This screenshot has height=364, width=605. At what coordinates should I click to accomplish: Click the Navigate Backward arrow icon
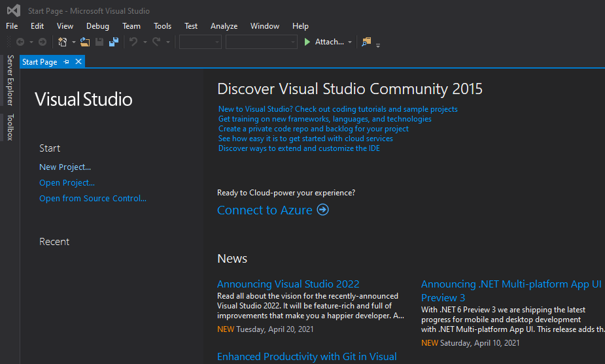[20, 42]
